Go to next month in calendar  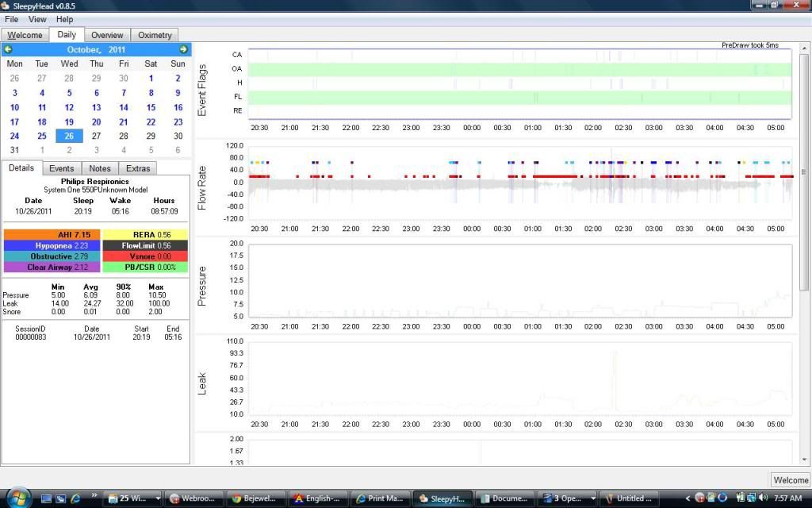(183, 49)
